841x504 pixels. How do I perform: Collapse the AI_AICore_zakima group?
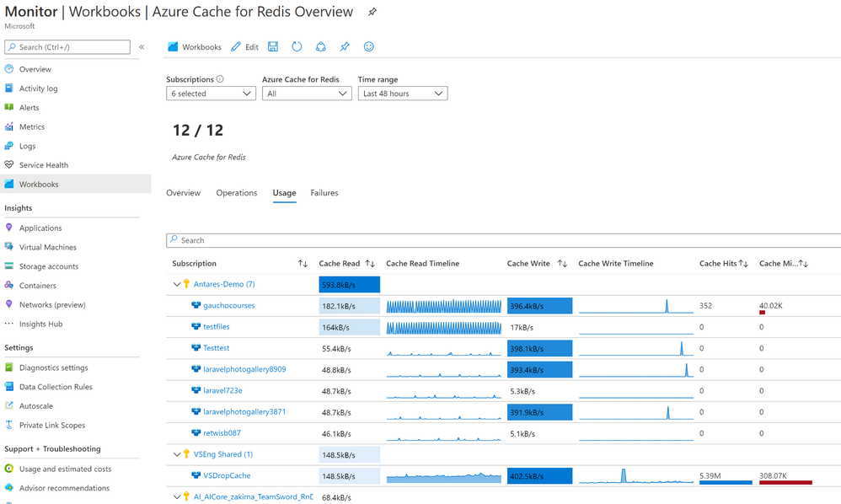(176, 497)
